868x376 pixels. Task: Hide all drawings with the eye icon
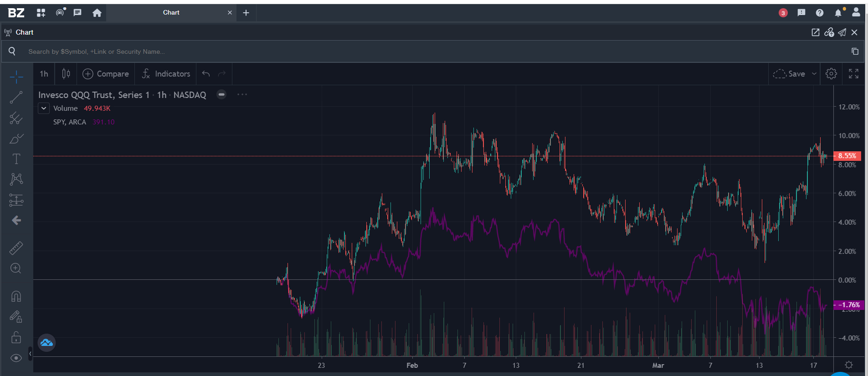[16, 358]
